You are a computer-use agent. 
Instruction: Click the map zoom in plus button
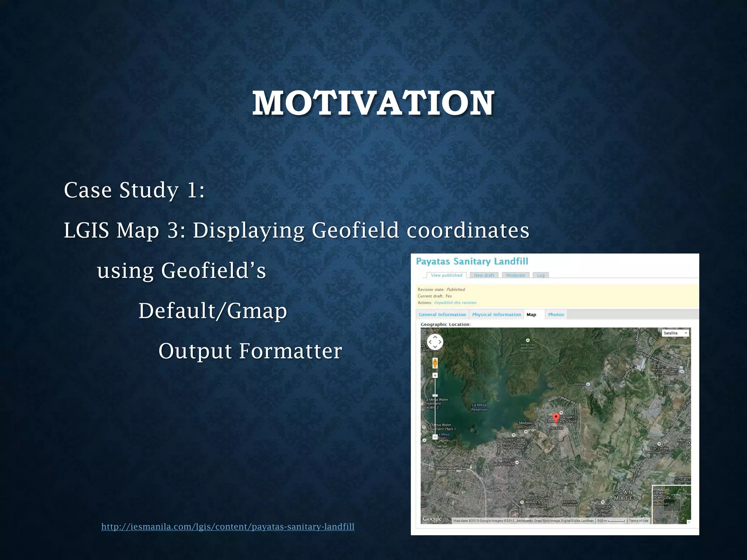(435, 375)
